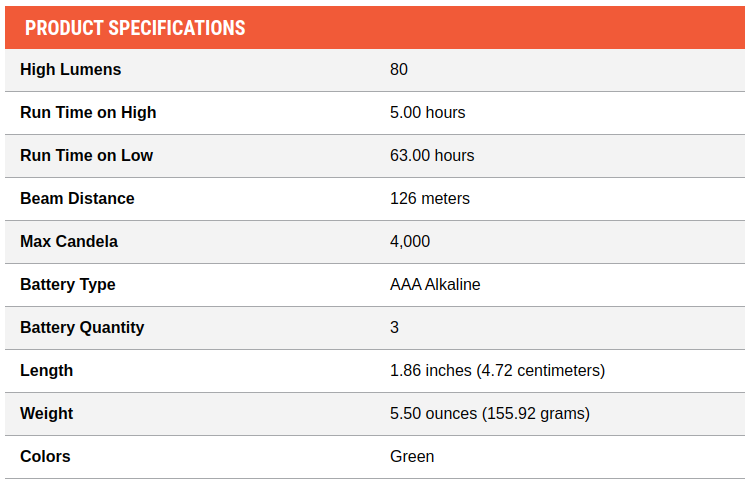The image size is (752, 487).
Task: Select the Length label
Action: coord(47,371)
